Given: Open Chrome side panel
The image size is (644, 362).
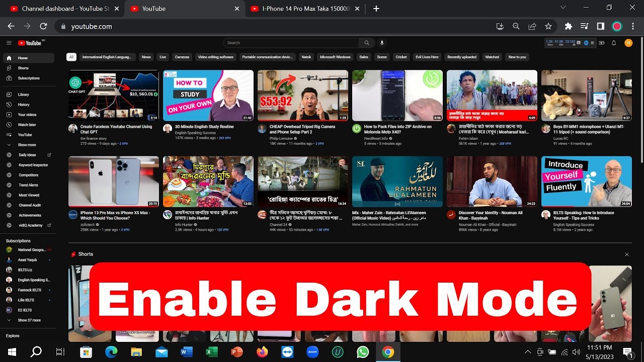Looking at the screenshot, I should [x=600, y=26].
